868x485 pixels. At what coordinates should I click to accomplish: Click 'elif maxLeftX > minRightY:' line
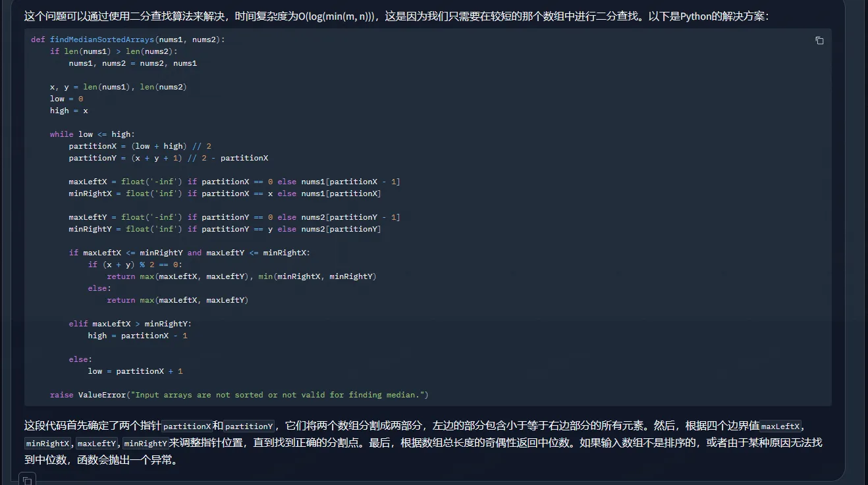click(x=130, y=324)
